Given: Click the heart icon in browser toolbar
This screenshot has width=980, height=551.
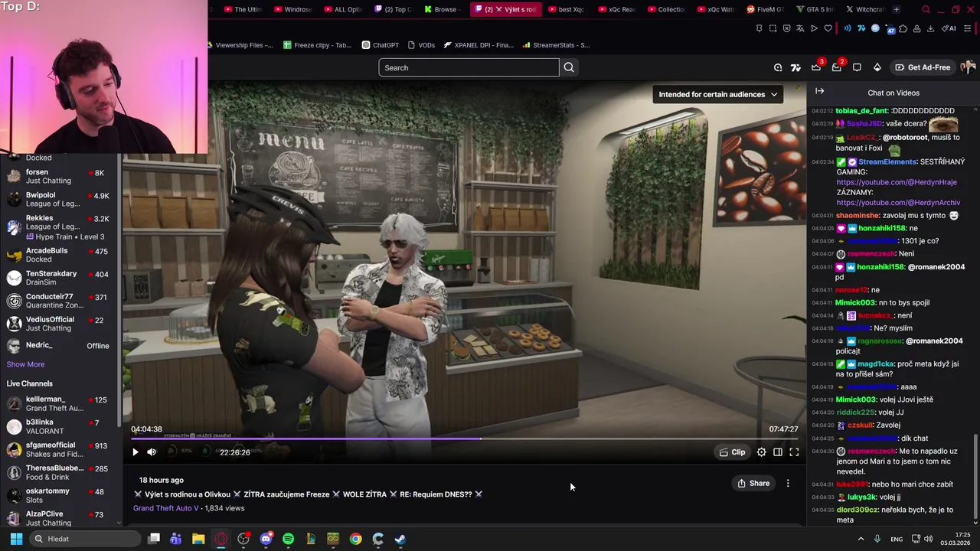Looking at the screenshot, I should click(x=828, y=28).
